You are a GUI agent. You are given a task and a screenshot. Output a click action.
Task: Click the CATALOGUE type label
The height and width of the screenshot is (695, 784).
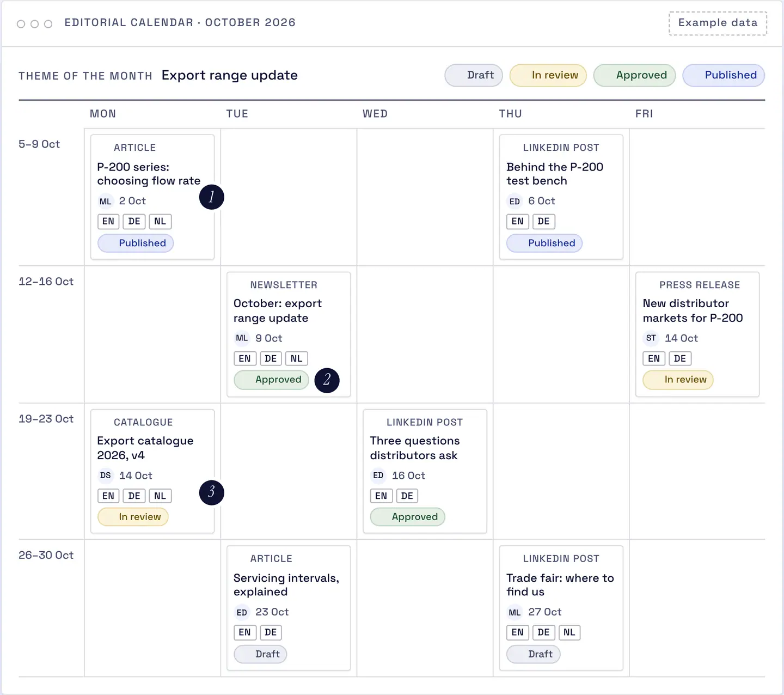[143, 422]
